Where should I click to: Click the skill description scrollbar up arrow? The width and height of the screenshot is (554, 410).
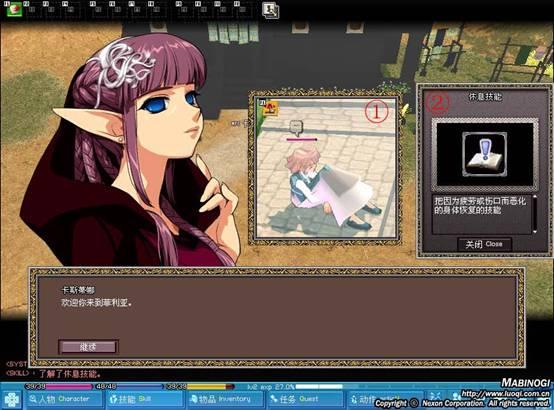[x=535, y=197]
